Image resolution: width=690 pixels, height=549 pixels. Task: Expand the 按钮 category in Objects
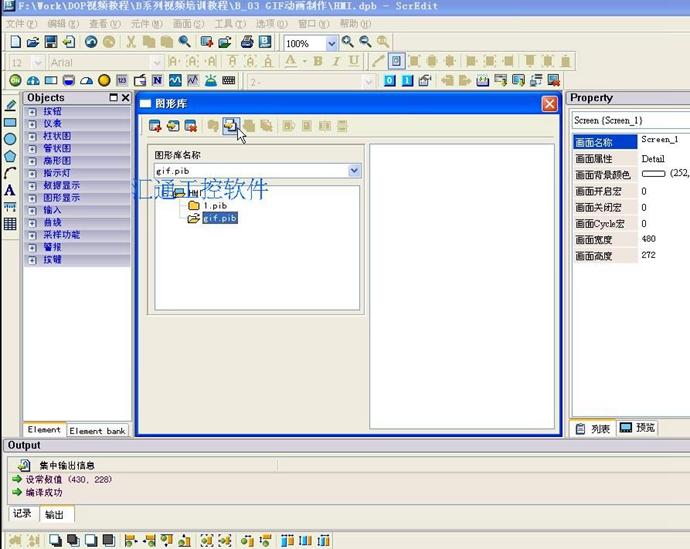[x=32, y=112]
